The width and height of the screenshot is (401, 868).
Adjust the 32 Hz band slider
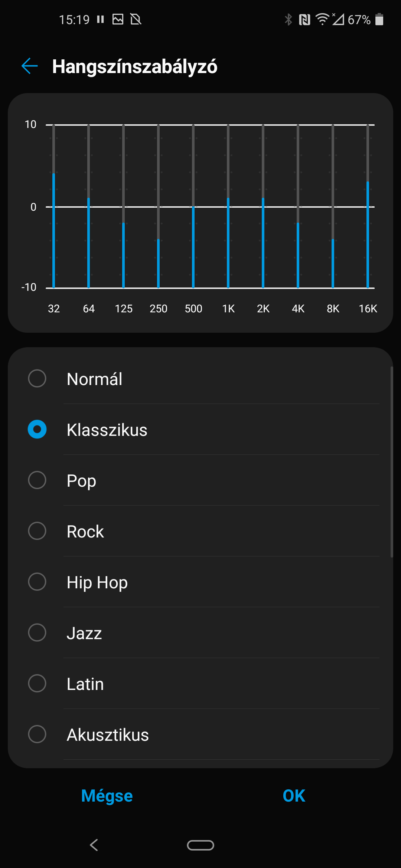(x=54, y=206)
